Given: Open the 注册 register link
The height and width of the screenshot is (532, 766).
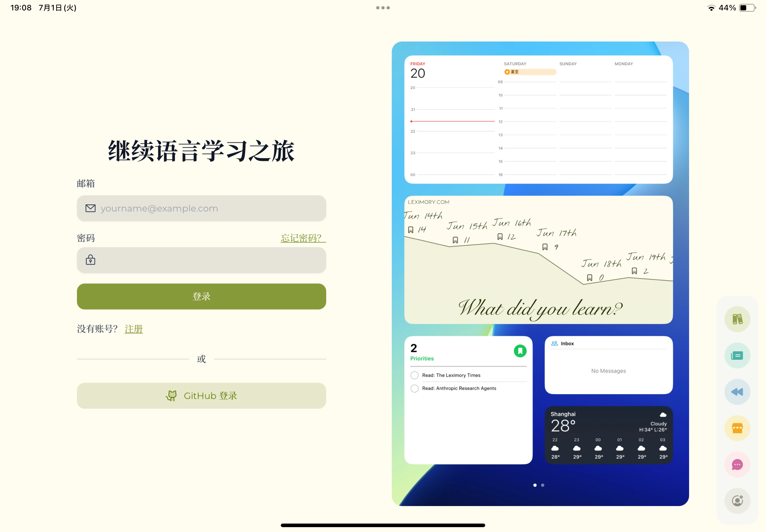Looking at the screenshot, I should [x=133, y=329].
